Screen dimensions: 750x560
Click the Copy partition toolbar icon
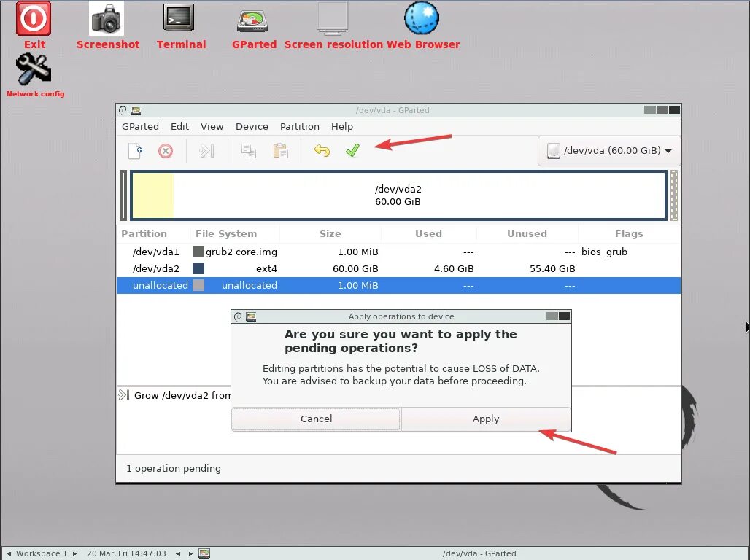(248, 151)
